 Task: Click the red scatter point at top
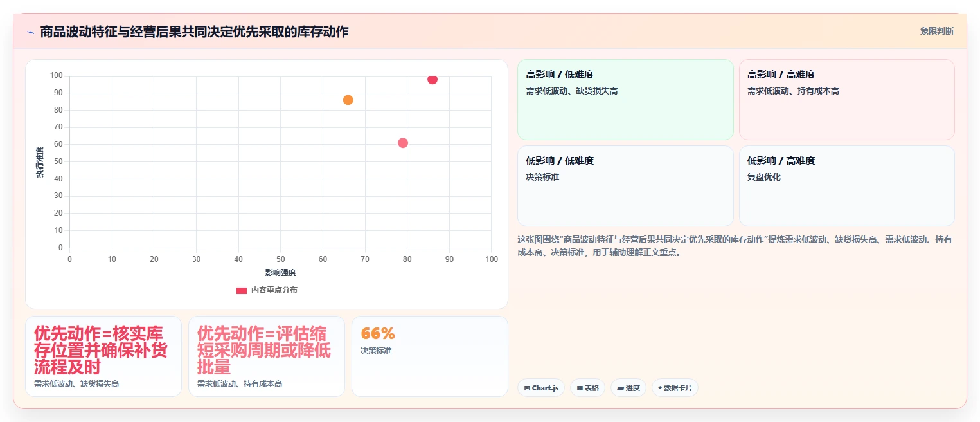point(432,79)
